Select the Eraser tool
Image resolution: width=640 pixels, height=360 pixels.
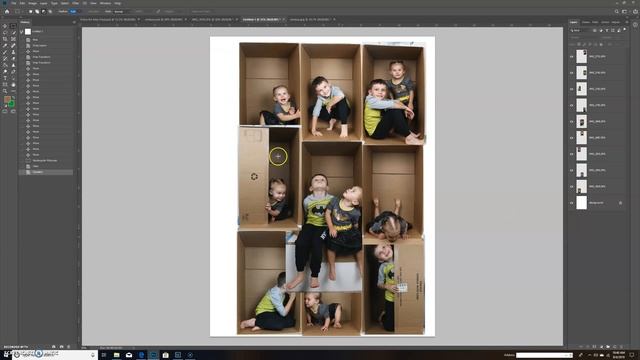pos(13,58)
